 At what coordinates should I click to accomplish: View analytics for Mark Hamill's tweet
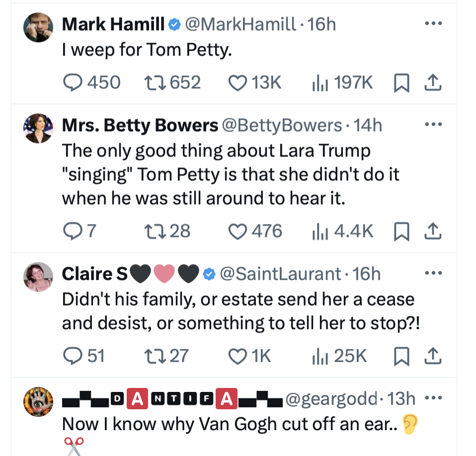(318, 82)
